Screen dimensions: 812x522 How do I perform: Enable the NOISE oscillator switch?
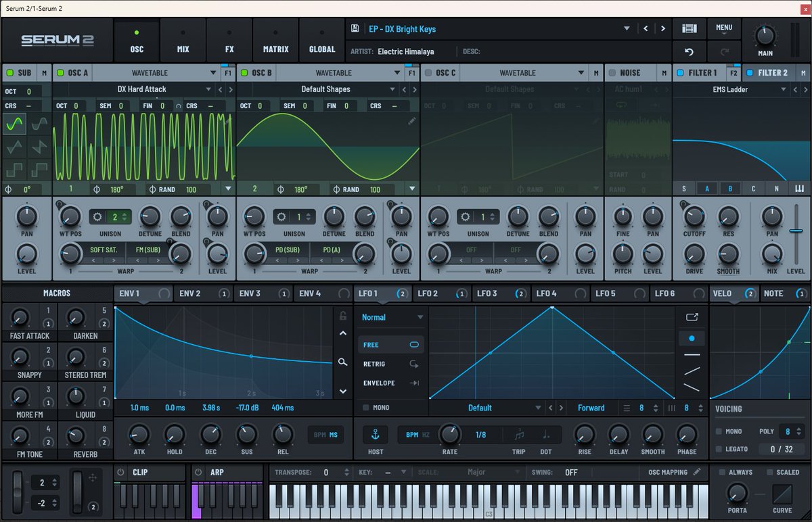(612, 72)
